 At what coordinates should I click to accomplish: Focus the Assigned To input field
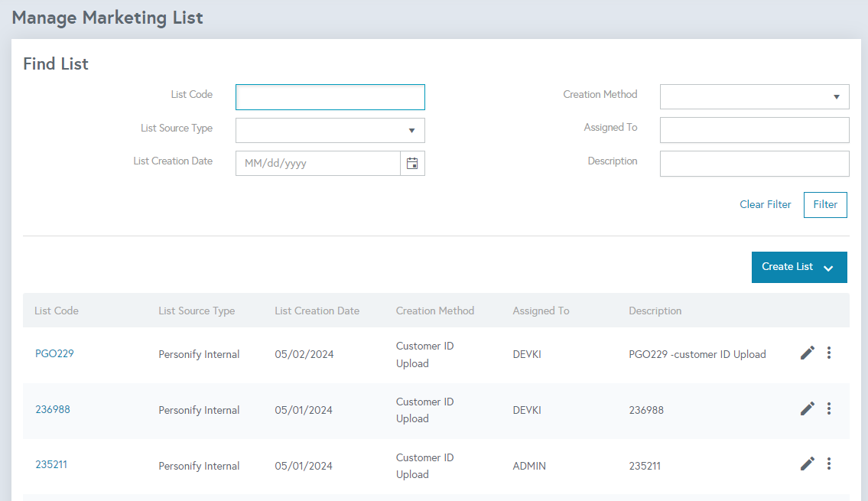pos(755,130)
